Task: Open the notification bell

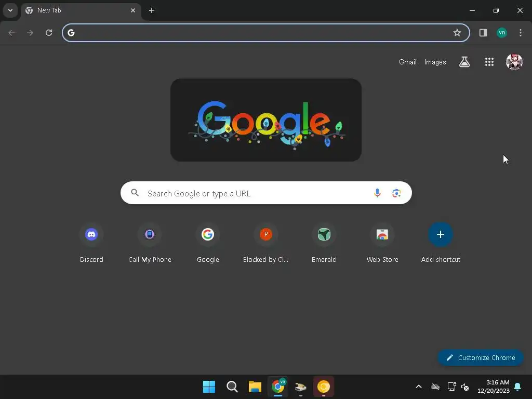Action: (x=517, y=387)
